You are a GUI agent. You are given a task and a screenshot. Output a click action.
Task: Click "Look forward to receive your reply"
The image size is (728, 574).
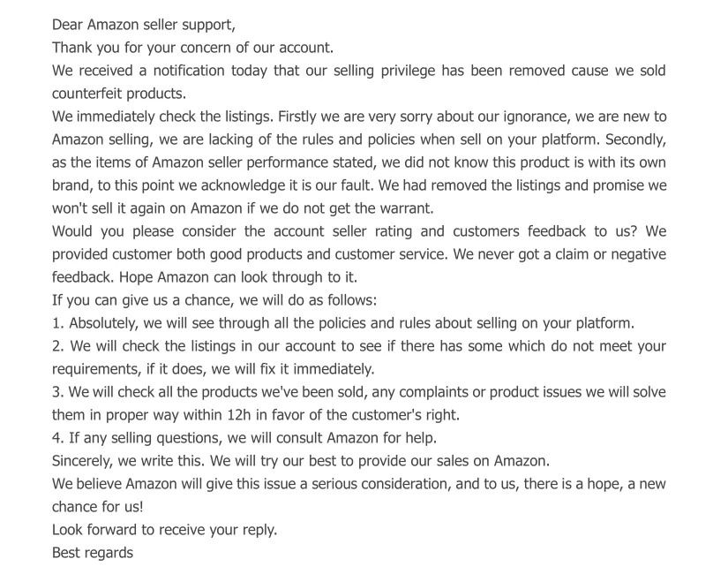click(164, 531)
